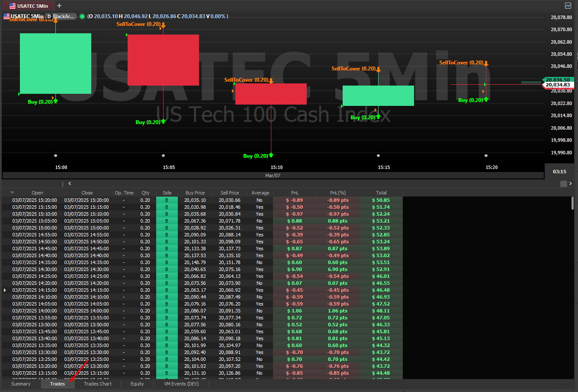Click the chart style icon at top right
The width and height of the screenshot is (578, 392).
pyautogui.click(x=568, y=6)
